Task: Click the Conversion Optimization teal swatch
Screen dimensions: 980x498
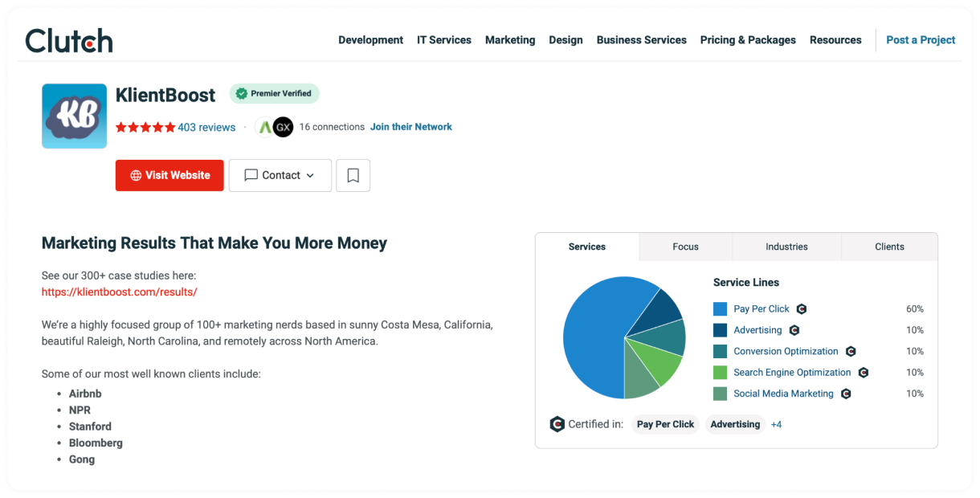Action: coord(720,351)
